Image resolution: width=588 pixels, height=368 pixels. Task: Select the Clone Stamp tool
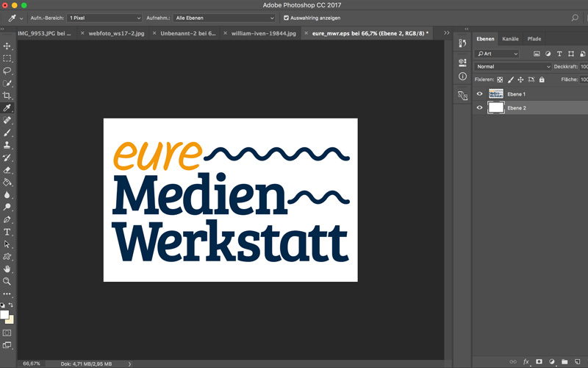tap(7, 145)
